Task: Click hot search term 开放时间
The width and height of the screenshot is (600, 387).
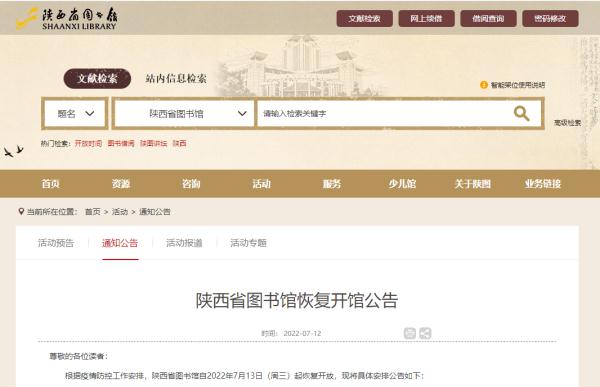Action: pyautogui.click(x=88, y=143)
